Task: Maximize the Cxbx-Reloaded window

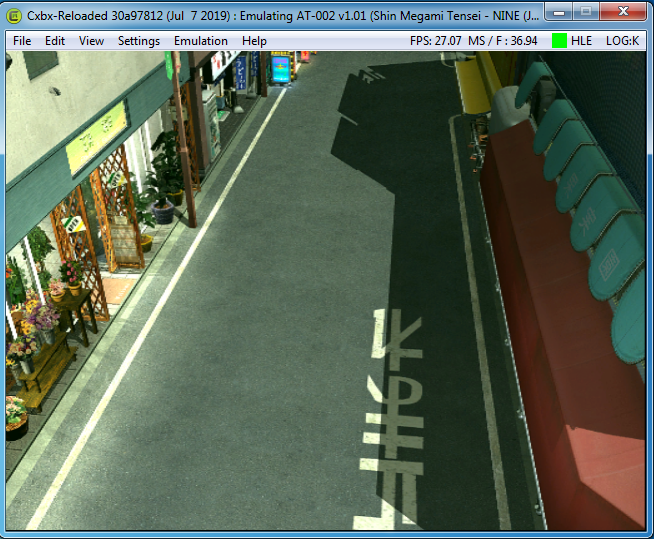Action: click(x=586, y=12)
